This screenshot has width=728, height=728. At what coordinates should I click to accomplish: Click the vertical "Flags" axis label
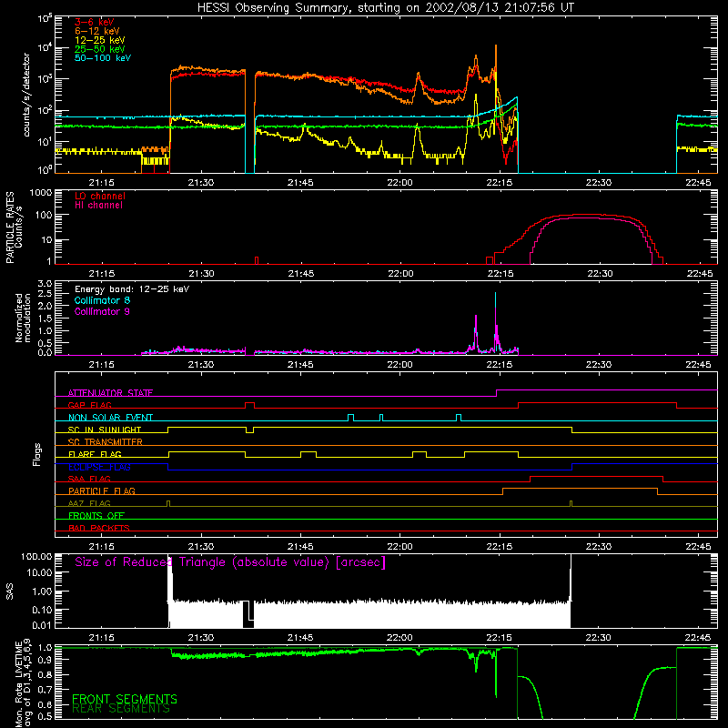pyautogui.click(x=36, y=454)
